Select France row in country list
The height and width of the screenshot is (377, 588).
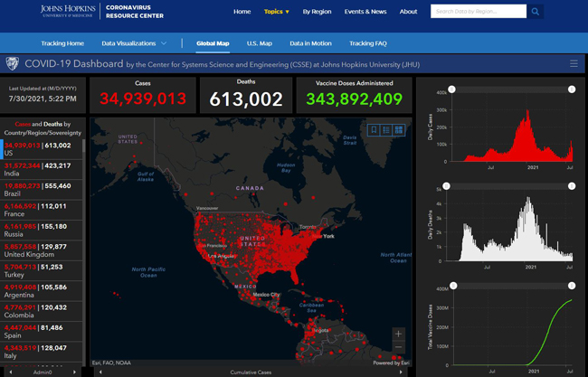(42, 210)
